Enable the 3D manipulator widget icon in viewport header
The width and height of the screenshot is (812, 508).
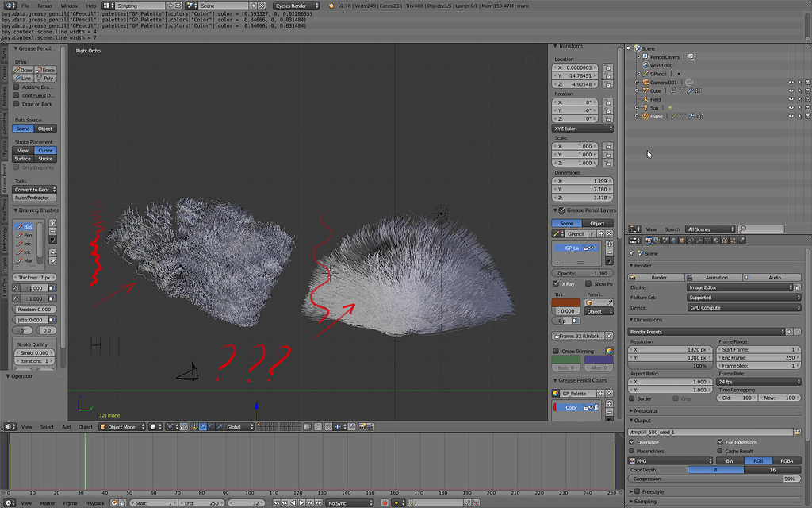[194, 427]
